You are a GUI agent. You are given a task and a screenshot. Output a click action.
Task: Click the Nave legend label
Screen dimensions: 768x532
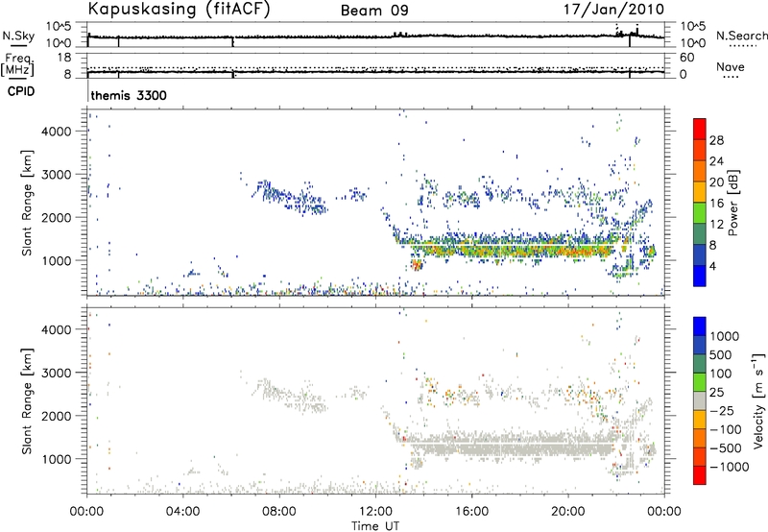click(x=731, y=66)
